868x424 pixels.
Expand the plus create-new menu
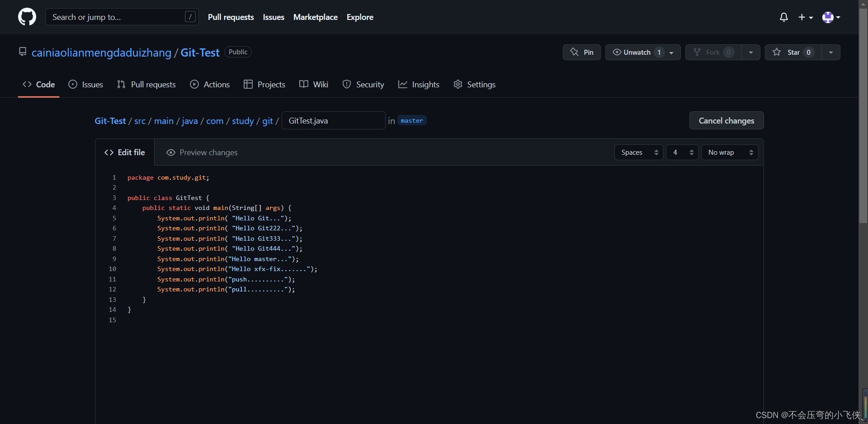coord(806,17)
